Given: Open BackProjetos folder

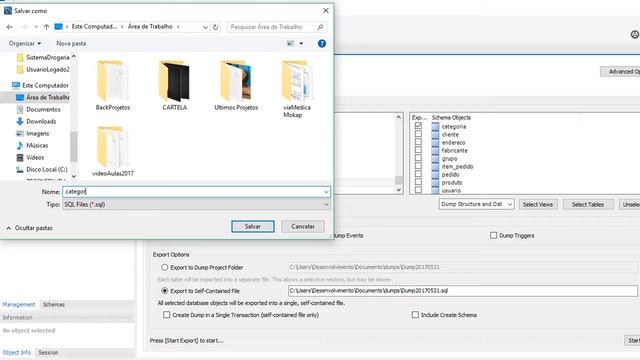Looking at the screenshot, I should [x=113, y=85].
